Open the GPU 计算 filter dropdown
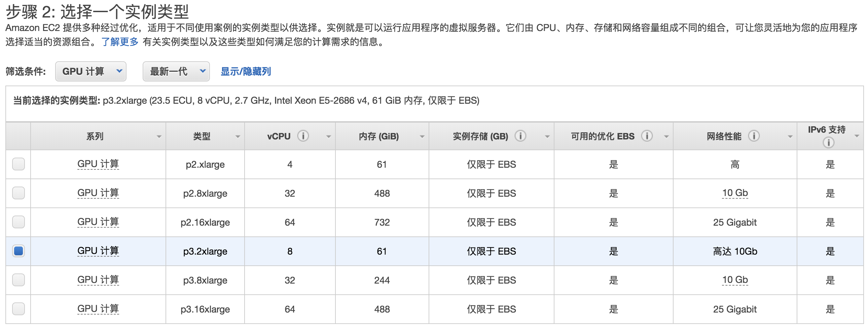Screen dimensions: 868x326 (x=91, y=71)
